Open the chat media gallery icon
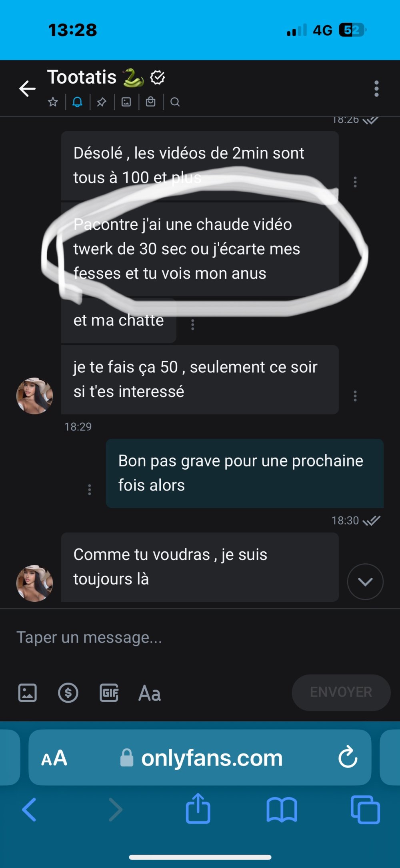Image resolution: width=400 pixels, height=868 pixels. (x=126, y=102)
